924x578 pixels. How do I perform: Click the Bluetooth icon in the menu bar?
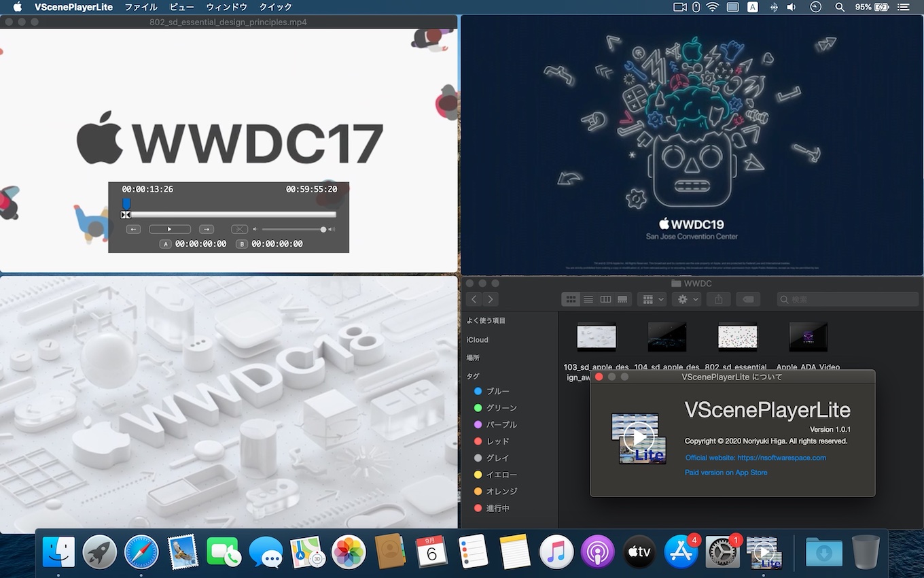[773, 7]
